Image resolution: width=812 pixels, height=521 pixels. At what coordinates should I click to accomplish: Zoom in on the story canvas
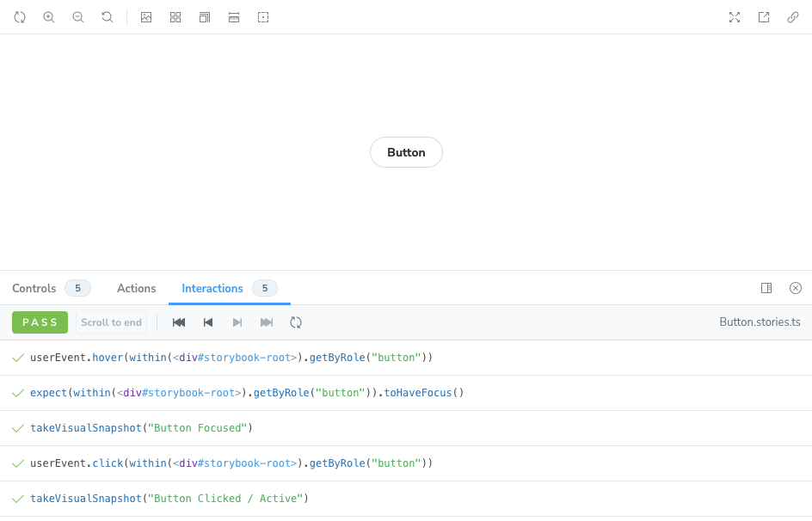pos(49,17)
